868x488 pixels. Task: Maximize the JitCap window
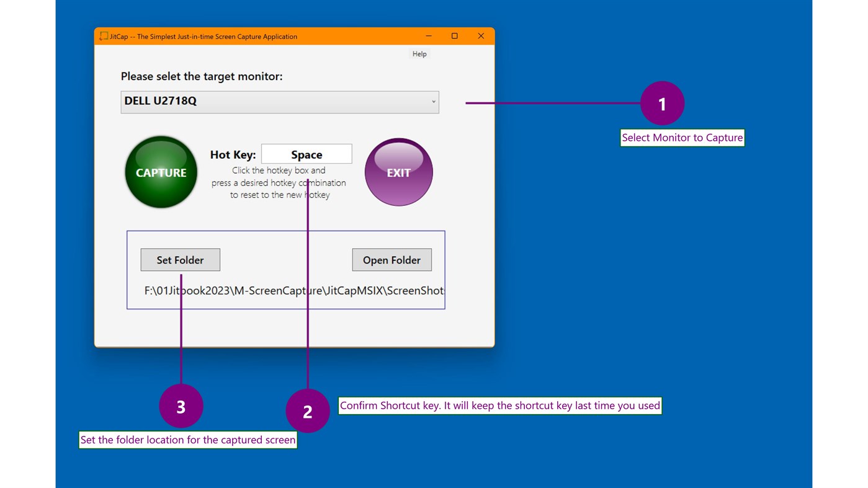tap(455, 36)
